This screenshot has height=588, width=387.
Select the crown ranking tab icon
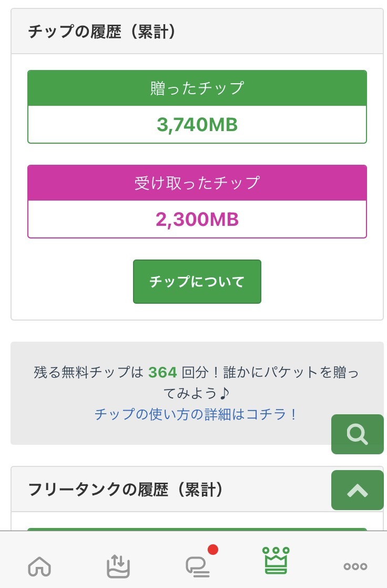276,561
